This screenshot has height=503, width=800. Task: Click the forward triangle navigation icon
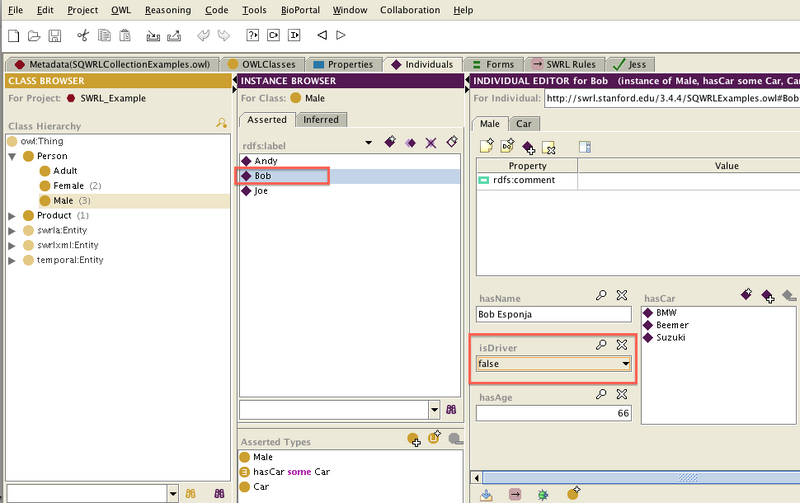click(x=341, y=35)
